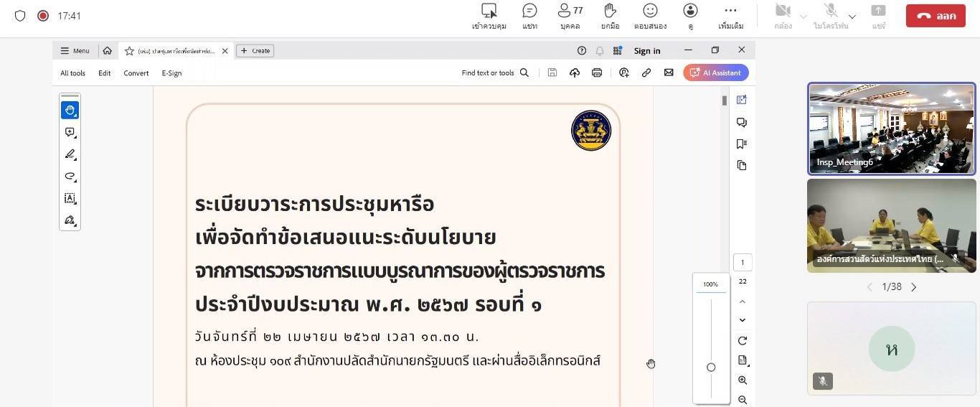This screenshot has width=980, height=407.
Task: Select the highlighter pen tool
Action: point(70,154)
